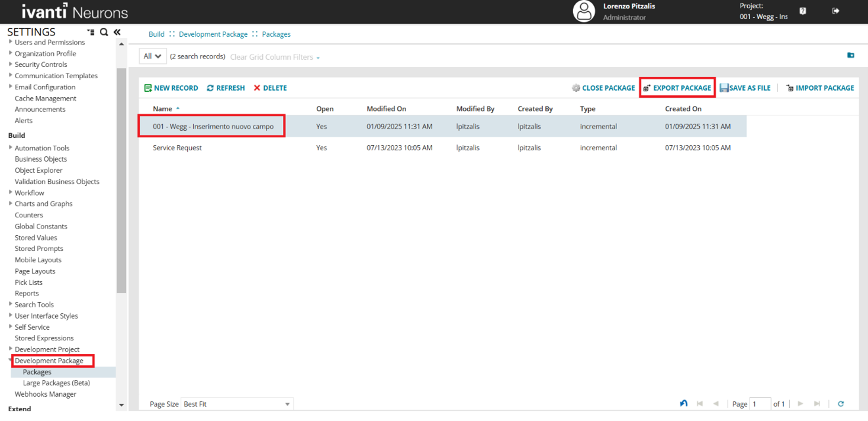
Task: Expand Email Configuration node
Action: click(11, 86)
